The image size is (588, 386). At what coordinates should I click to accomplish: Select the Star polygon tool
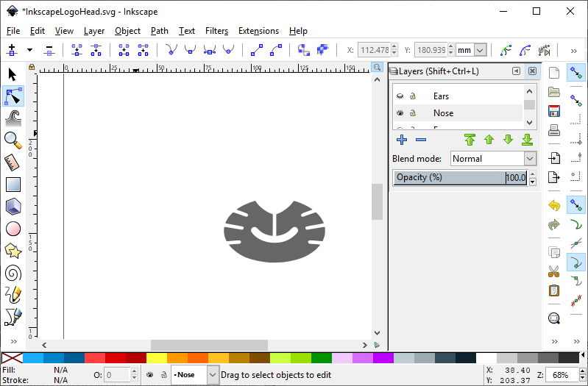pos(13,251)
